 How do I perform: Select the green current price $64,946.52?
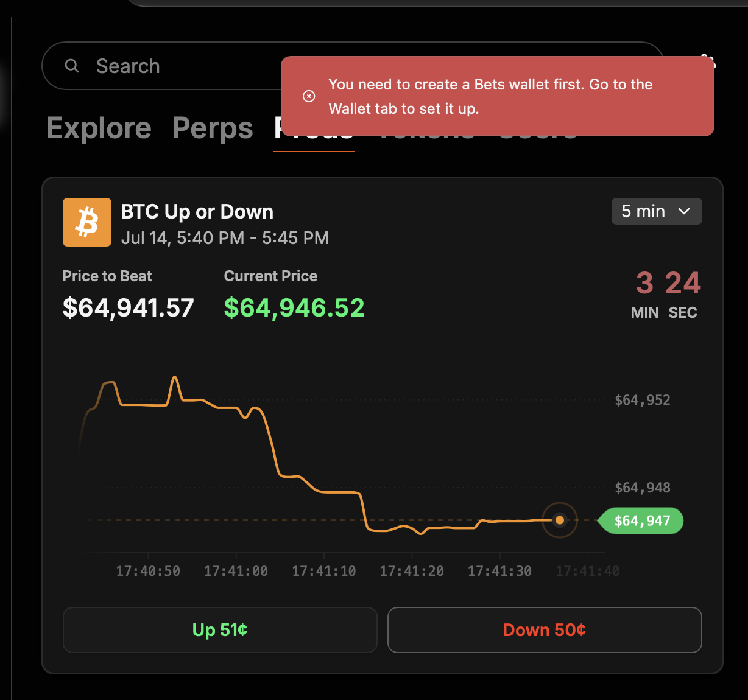(x=294, y=308)
